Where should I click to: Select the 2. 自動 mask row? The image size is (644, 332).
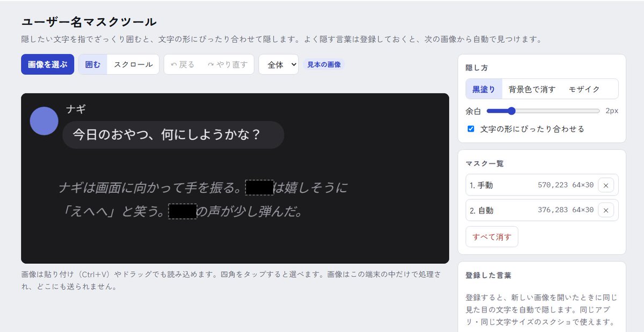pyautogui.click(x=542, y=211)
